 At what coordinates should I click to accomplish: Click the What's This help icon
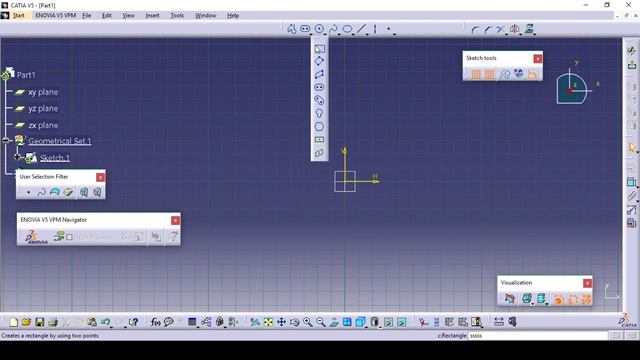point(133,322)
